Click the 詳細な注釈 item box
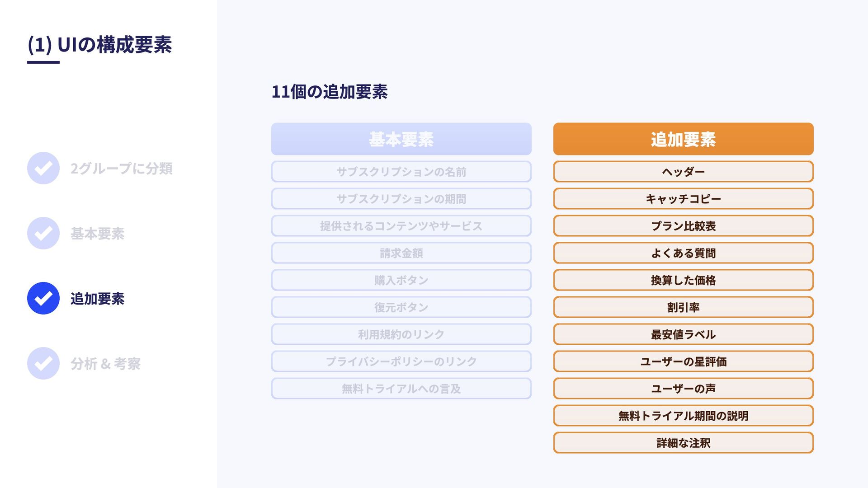Screen dimensions: 868x488 (683, 443)
